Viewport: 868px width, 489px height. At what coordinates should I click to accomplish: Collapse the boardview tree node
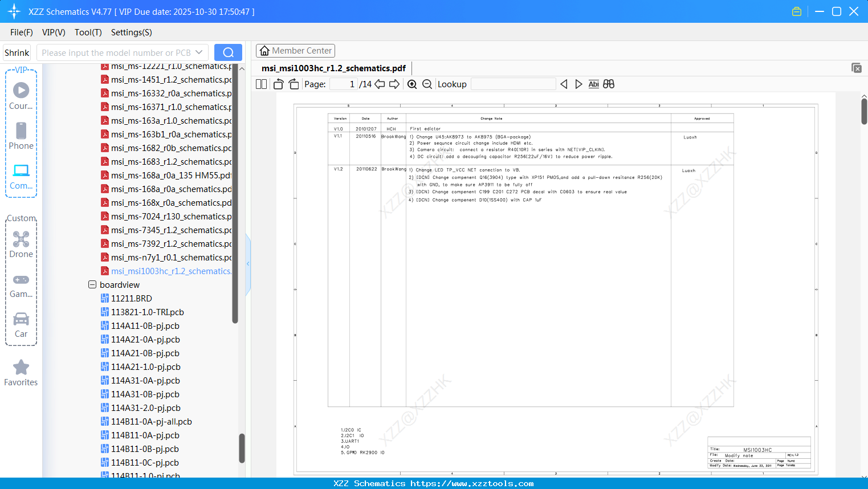[92, 284]
